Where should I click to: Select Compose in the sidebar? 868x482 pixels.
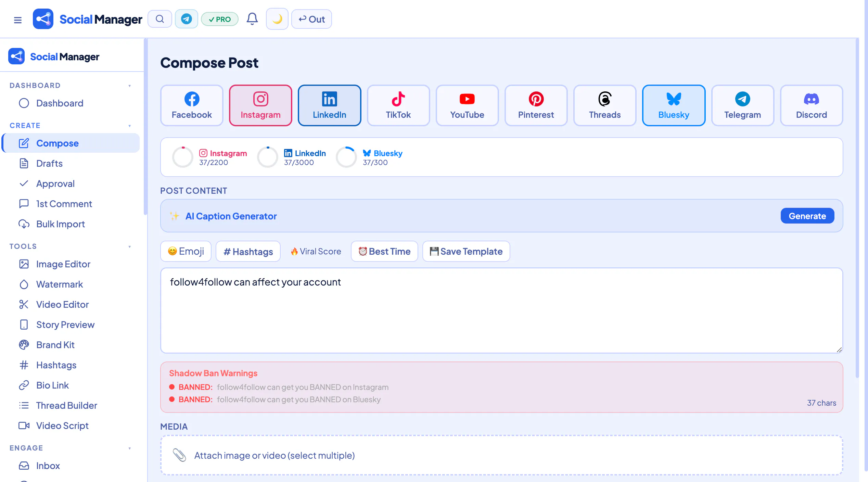point(71,143)
